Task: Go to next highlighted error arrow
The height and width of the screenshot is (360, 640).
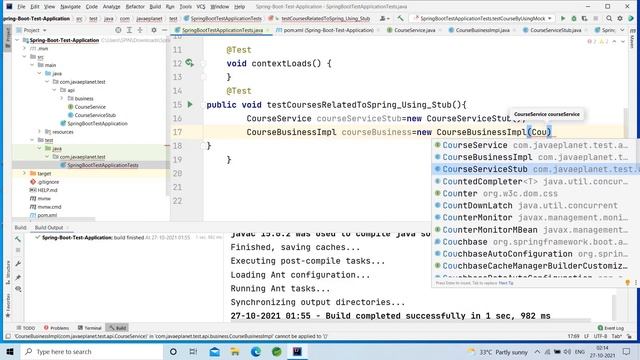Action: (623, 42)
